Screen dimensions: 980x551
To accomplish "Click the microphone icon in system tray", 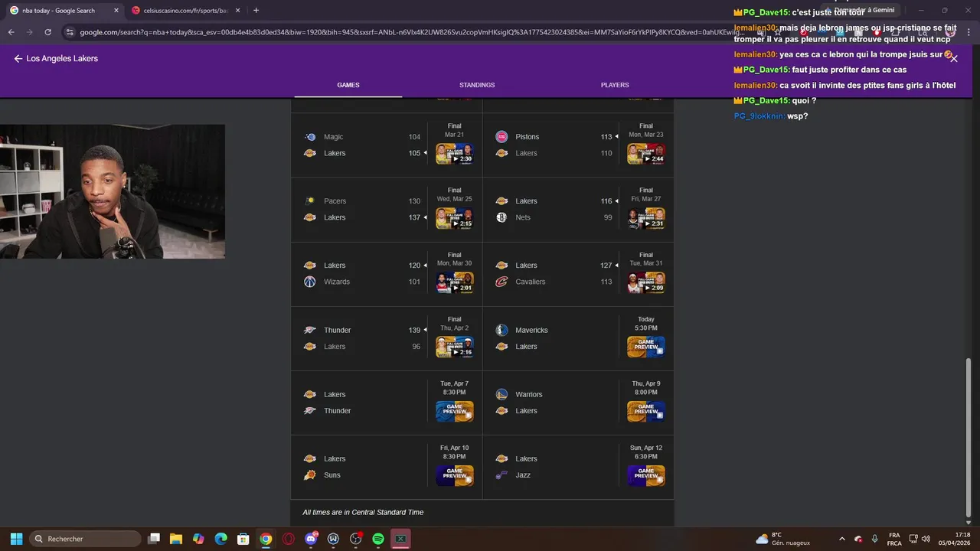I will pos(875,539).
